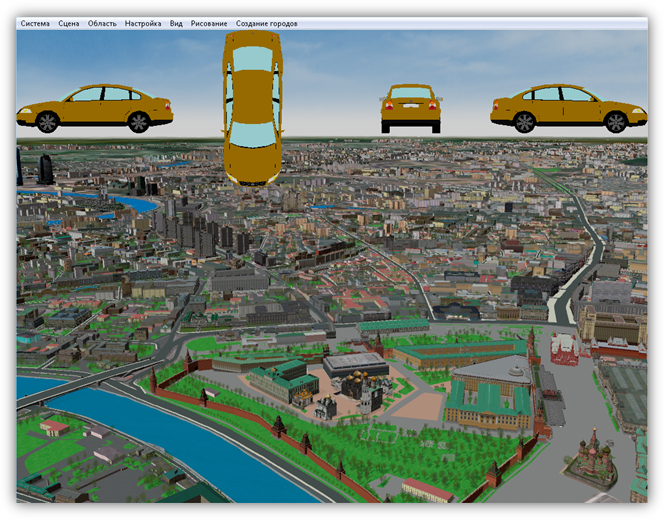This screenshot has width=664, height=520.
Task: Click the large triangular green-roofed Kremlin building
Action: [488, 390]
